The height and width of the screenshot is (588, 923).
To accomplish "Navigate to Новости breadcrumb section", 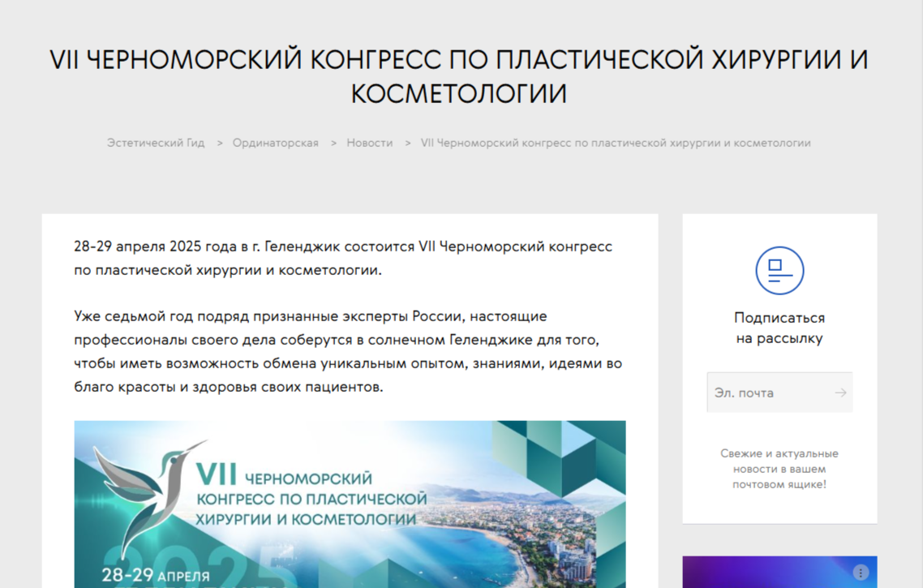I will click(x=369, y=143).
